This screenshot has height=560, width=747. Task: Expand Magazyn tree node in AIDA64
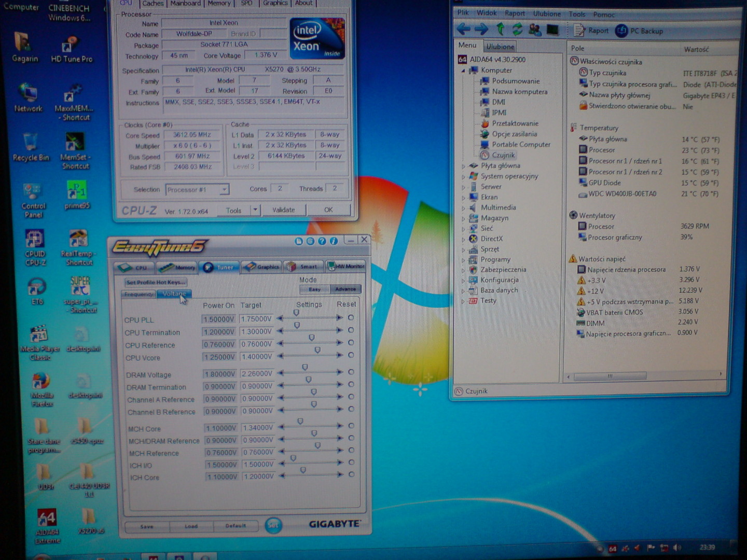463,219
